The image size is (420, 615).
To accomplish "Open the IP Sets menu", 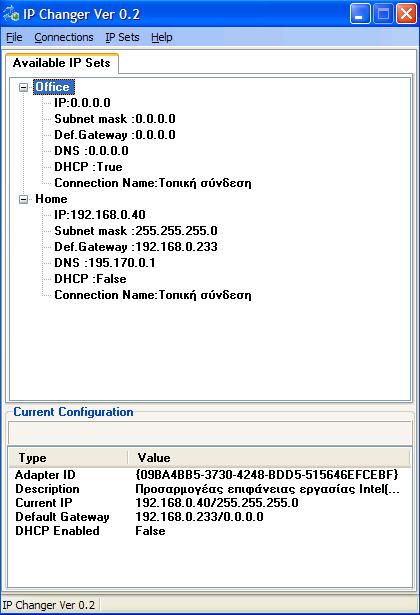I will [122, 37].
